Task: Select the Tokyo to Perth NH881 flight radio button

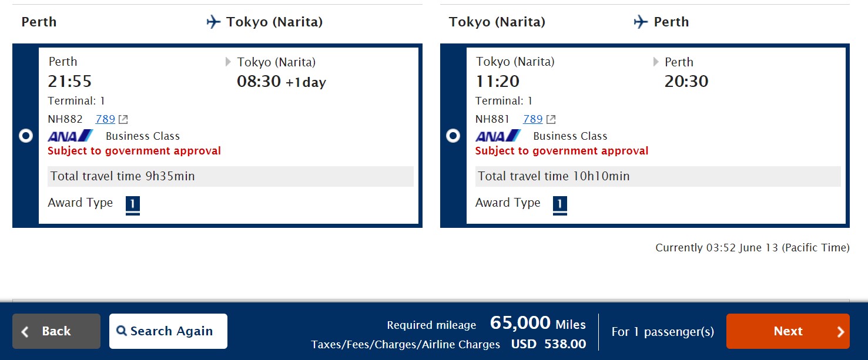Action: (453, 136)
